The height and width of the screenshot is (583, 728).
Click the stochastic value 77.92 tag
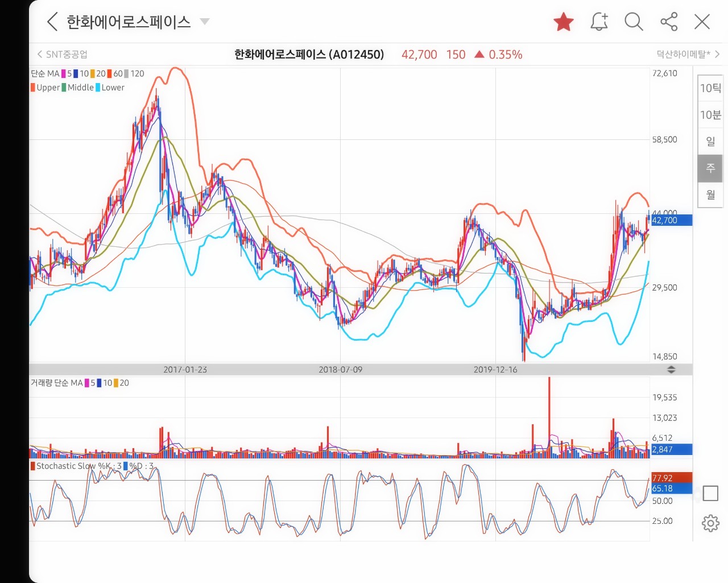672,478
